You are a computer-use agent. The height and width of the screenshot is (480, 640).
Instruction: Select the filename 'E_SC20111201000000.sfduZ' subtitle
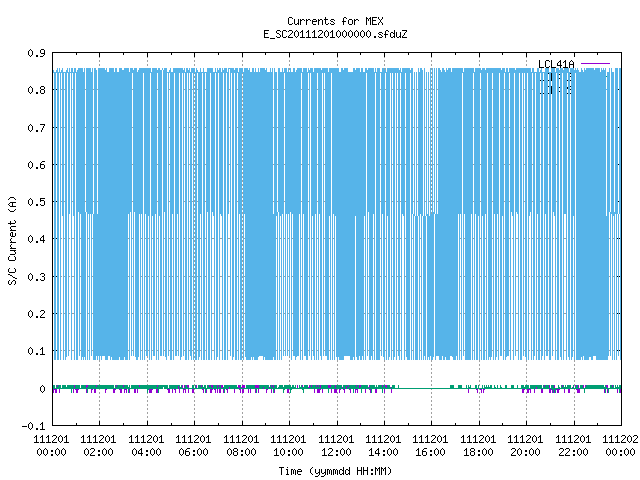335,34
